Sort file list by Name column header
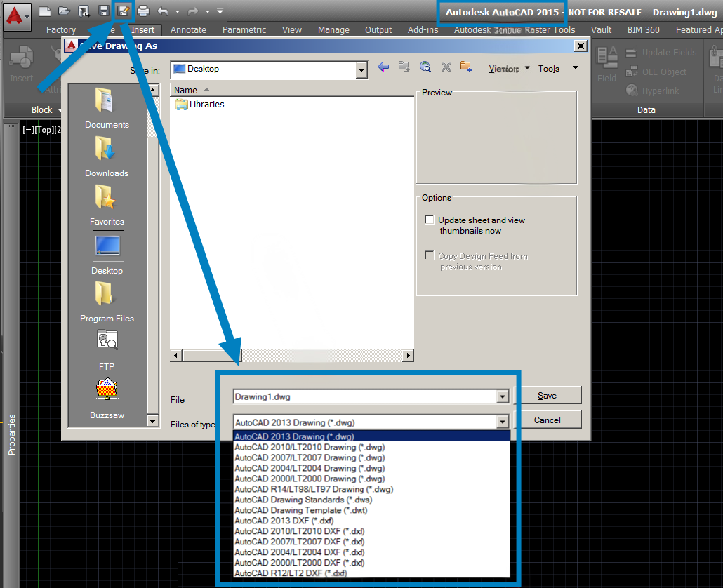 [292, 90]
